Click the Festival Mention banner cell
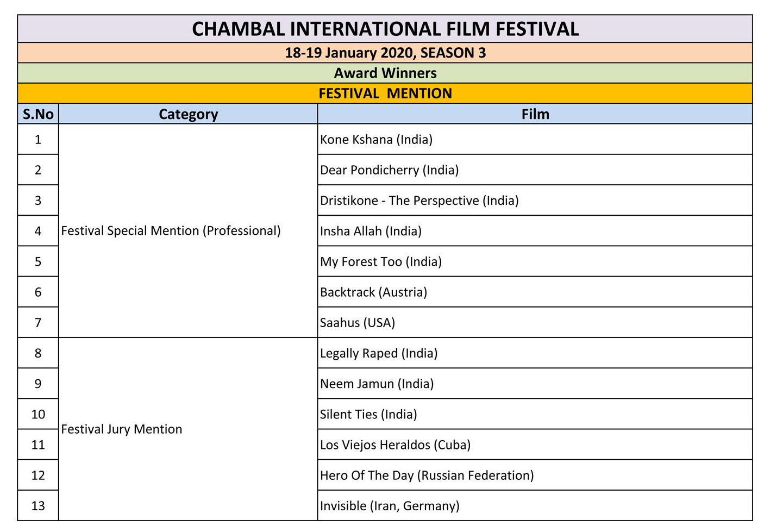Viewport: 764px width, 532px height. [385, 93]
